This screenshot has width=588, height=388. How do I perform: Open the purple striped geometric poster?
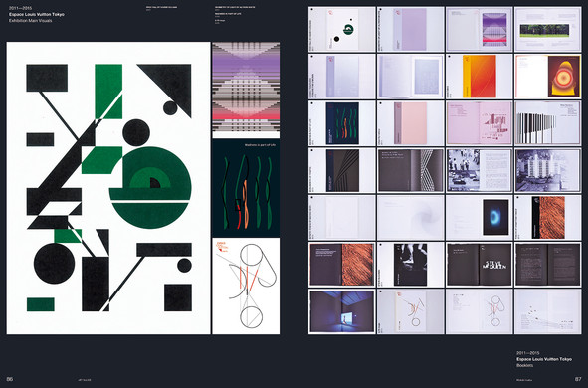[x=246, y=90]
